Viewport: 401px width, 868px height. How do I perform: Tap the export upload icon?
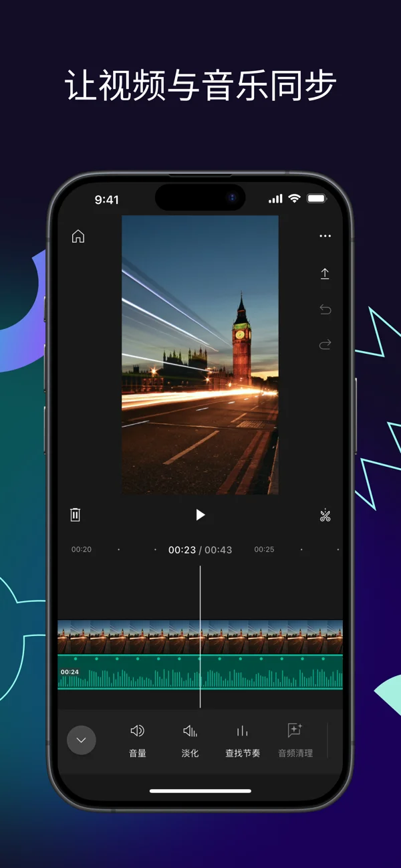325,274
